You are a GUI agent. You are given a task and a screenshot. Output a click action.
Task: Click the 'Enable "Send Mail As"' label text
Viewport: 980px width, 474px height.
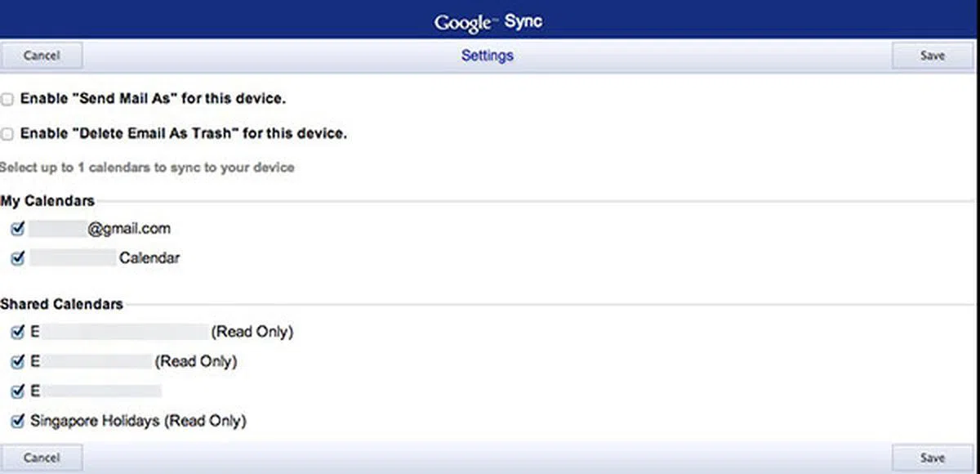[x=153, y=99]
